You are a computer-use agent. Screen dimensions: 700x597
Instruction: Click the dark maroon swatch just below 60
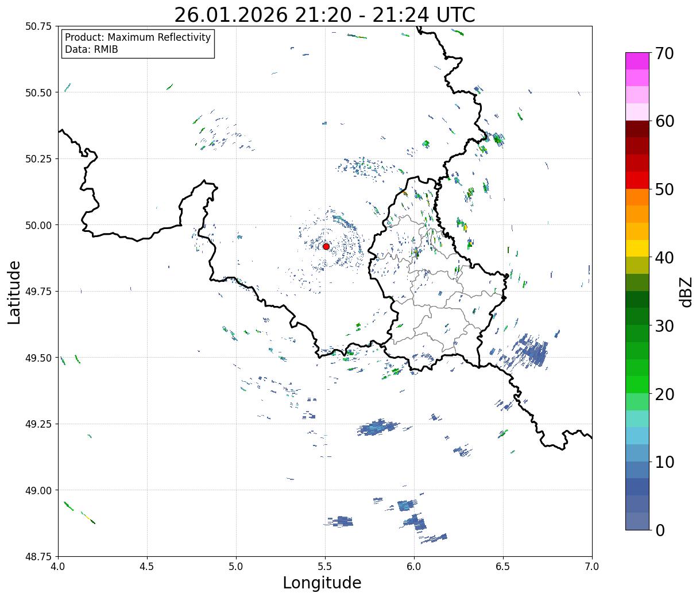[x=637, y=129]
